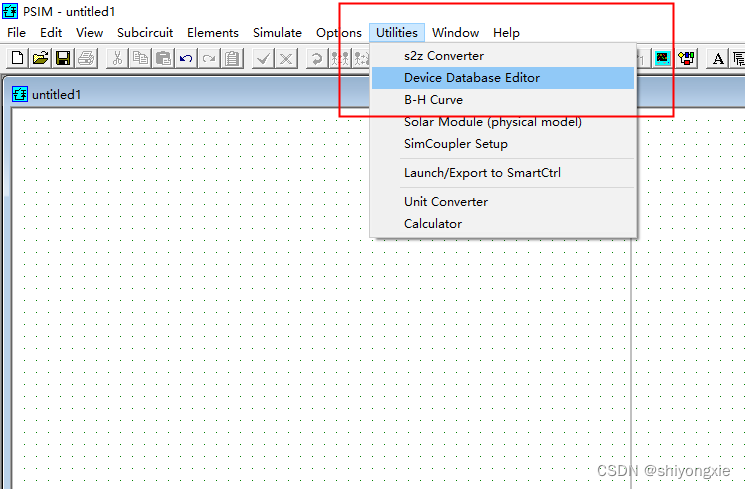Viewport: 745px width, 489px height.
Task: Select Device Database Editor entry
Action: 503,78
